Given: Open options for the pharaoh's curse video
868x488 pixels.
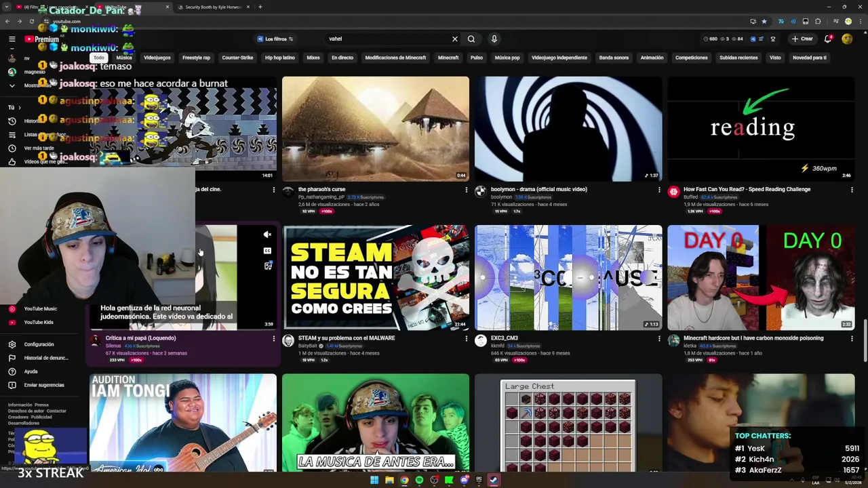Looking at the screenshot, I should [x=466, y=190].
